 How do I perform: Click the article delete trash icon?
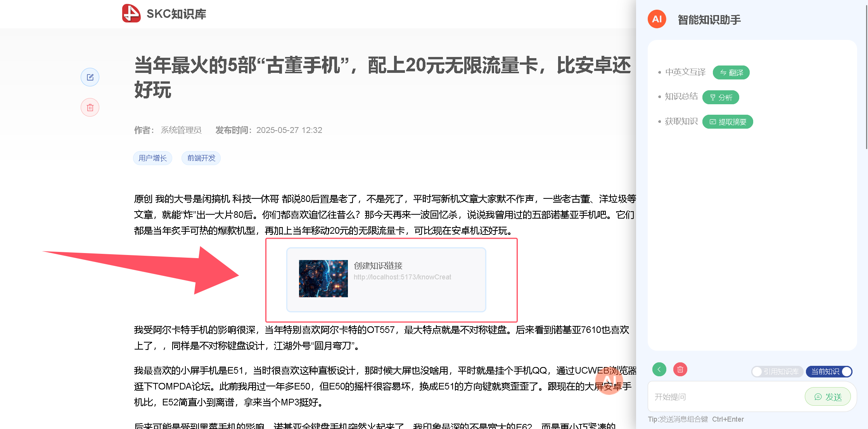tap(90, 107)
